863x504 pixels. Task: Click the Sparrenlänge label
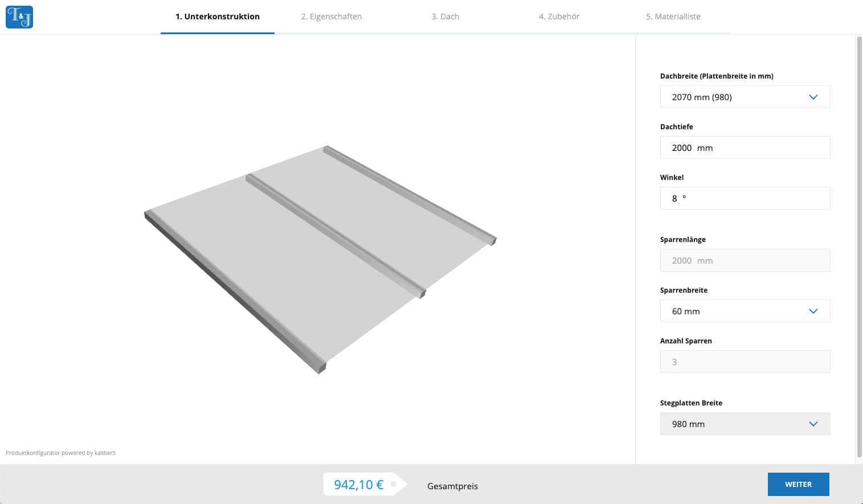coord(683,239)
